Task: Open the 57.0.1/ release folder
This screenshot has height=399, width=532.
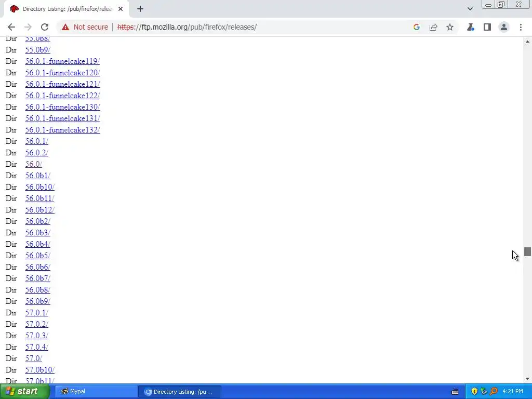Action: point(37,312)
